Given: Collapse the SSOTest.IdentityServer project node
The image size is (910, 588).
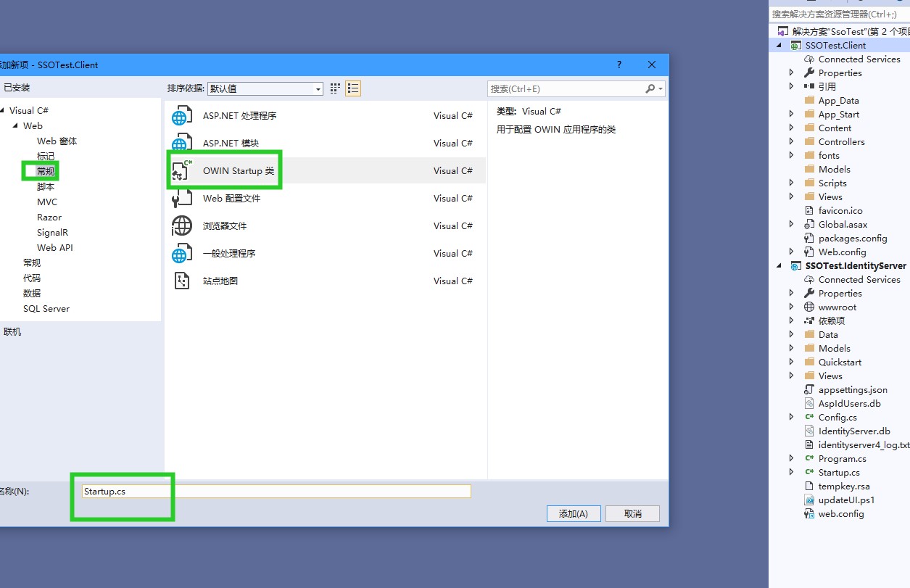Looking at the screenshot, I should (x=779, y=266).
